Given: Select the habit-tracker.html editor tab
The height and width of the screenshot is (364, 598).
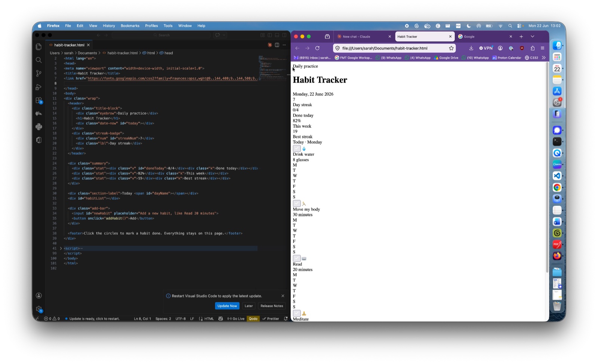Looking at the screenshot, I should (x=70, y=45).
